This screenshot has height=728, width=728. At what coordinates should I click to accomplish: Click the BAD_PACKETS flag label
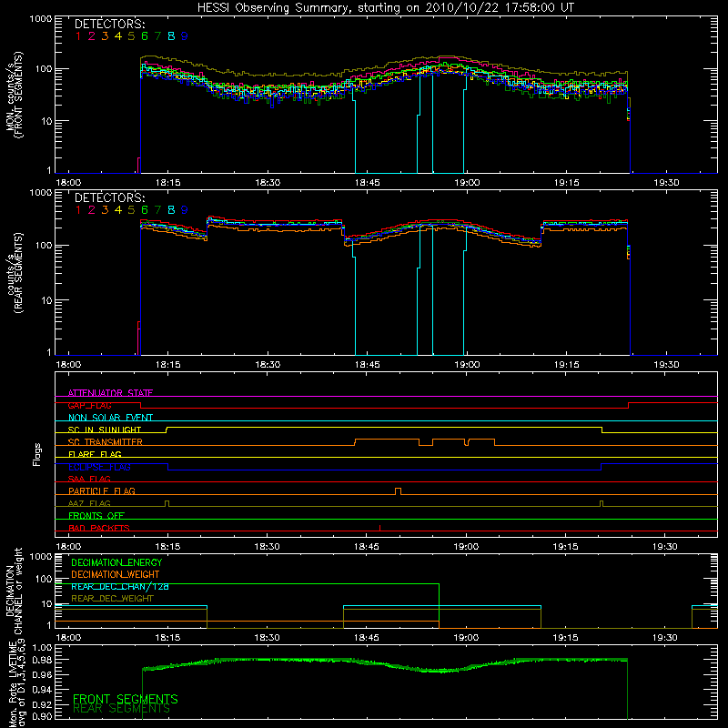99,529
